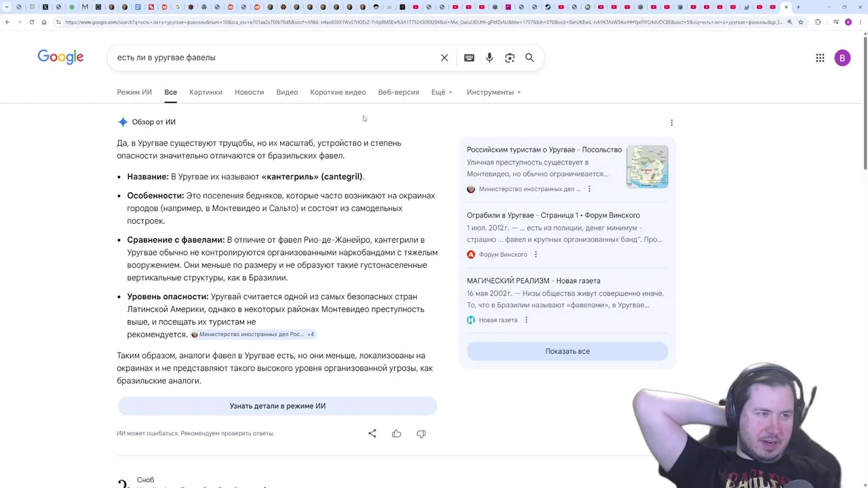Switch to Веб-версия tab
The width and height of the screenshot is (868, 488).
point(398,92)
